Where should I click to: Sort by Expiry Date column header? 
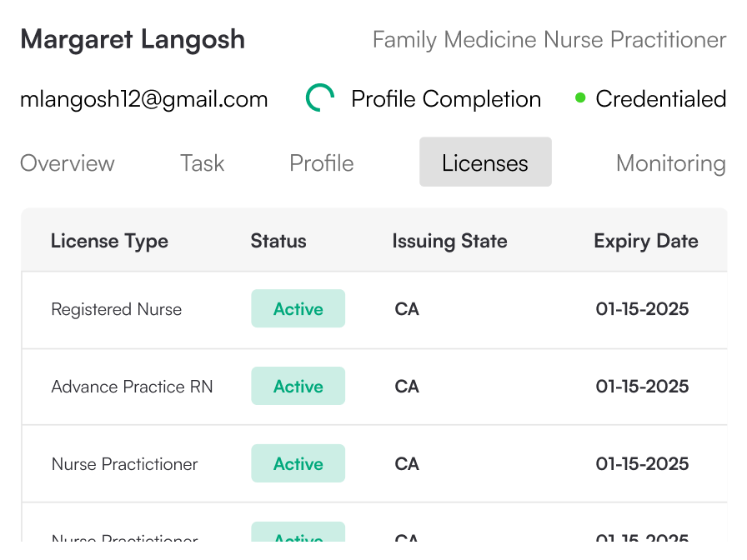646,242
